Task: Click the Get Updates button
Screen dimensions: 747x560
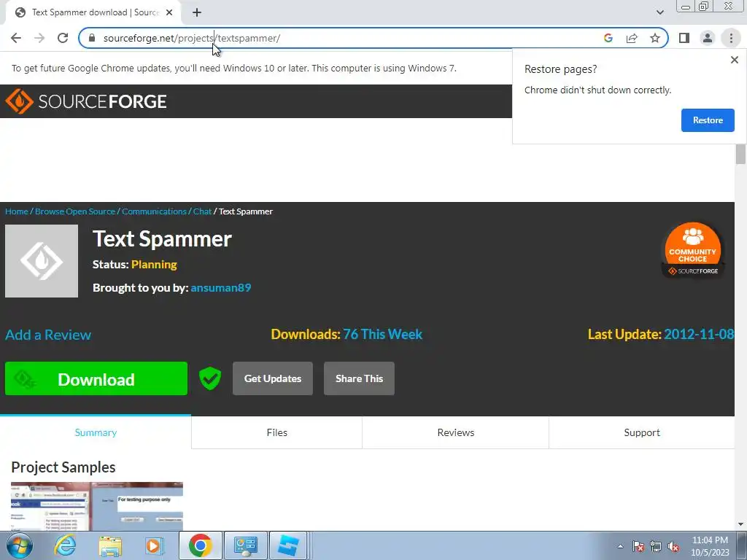Action: pyautogui.click(x=273, y=378)
